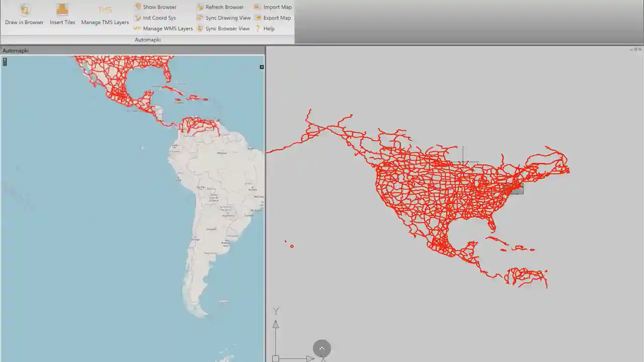Image resolution: width=644 pixels, height=362 pixels.
Task: Toggle the map layer switcher in browser
Action: pos(262,67)
